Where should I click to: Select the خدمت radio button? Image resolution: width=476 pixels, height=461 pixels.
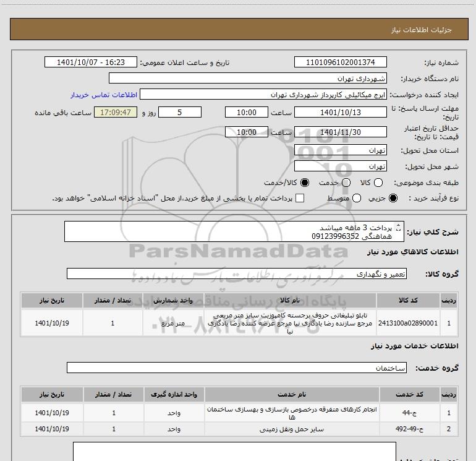pos(346,183)
